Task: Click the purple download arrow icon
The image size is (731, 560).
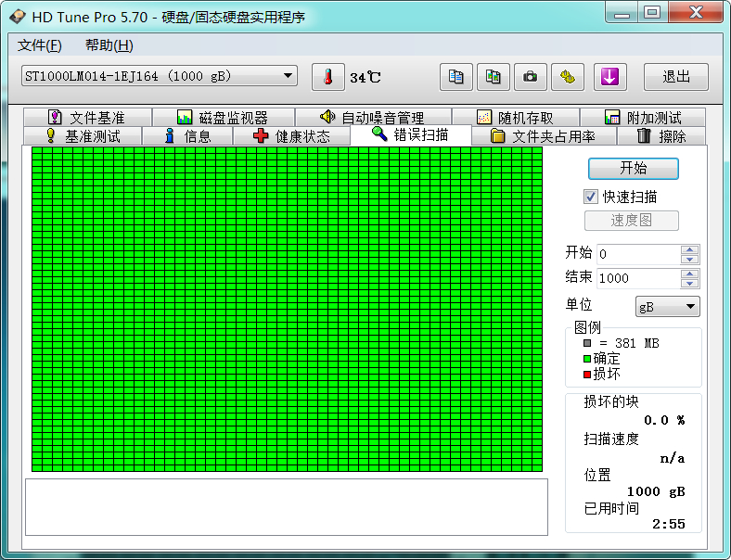Action: point(609,77)
